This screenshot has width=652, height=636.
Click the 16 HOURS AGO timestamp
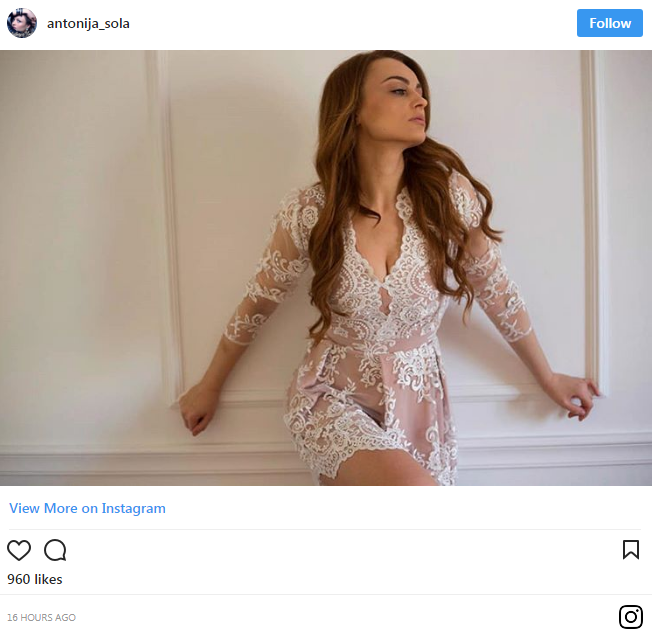pos(41,618)
